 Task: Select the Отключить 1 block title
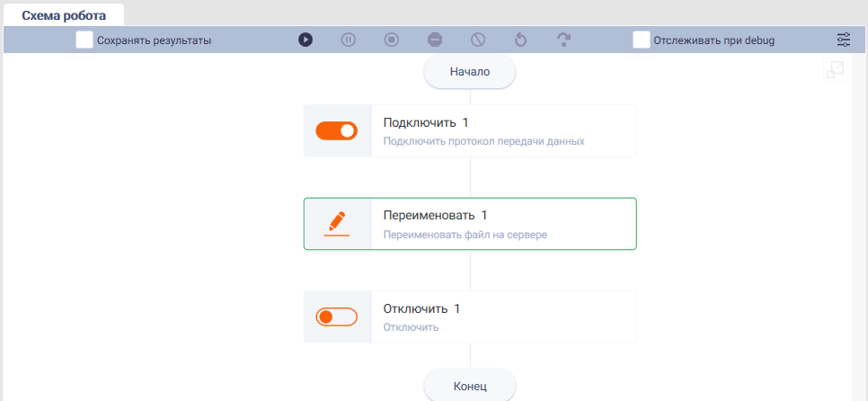(x=421, y=308)
